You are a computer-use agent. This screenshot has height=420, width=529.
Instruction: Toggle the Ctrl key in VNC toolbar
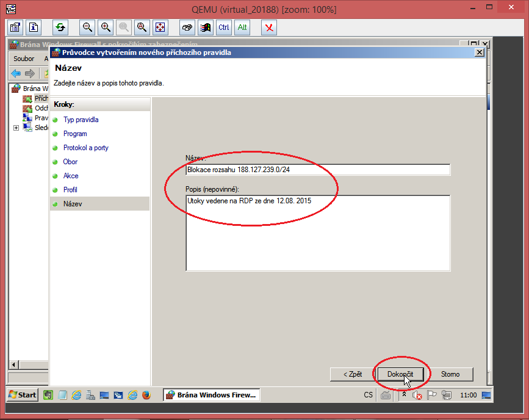[224, 27]
